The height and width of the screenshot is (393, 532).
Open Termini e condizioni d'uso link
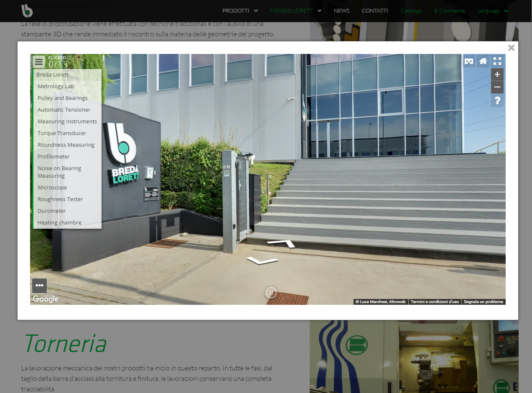coord(435,302)
